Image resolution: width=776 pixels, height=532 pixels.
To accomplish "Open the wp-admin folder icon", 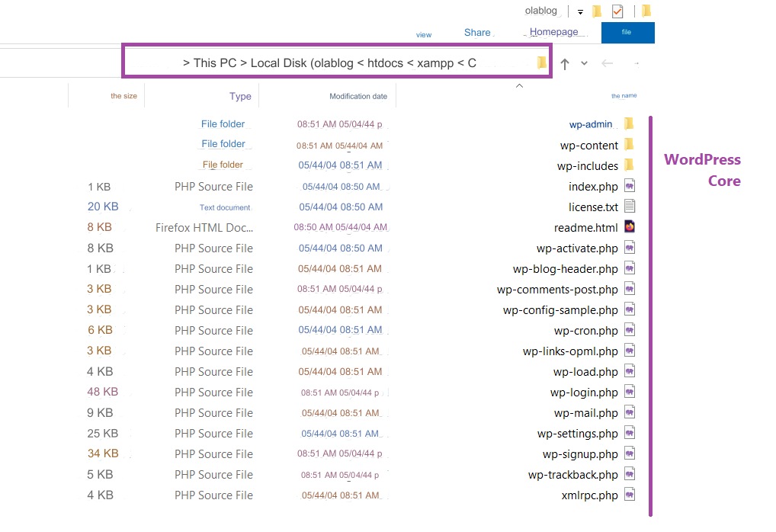I will pyautogui.click(x=629, y=123).
